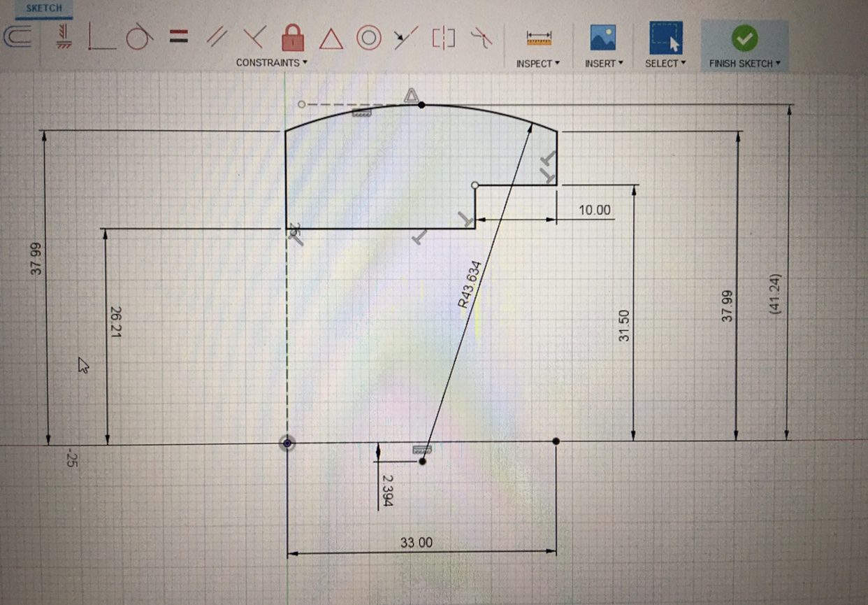Switch to the SKETCH tab
Image resolution: width=868 pixels, height=605 pixels.
tap(44, 8)
